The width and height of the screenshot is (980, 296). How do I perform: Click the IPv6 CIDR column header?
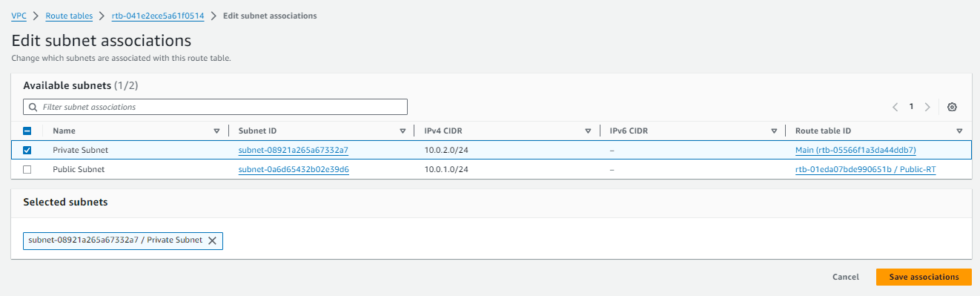629,131
